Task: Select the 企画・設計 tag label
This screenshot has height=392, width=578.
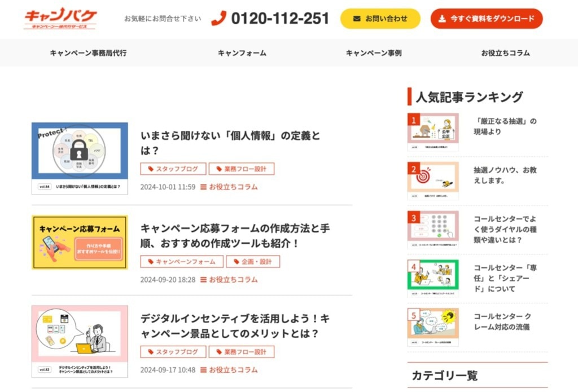Action: 253,262
